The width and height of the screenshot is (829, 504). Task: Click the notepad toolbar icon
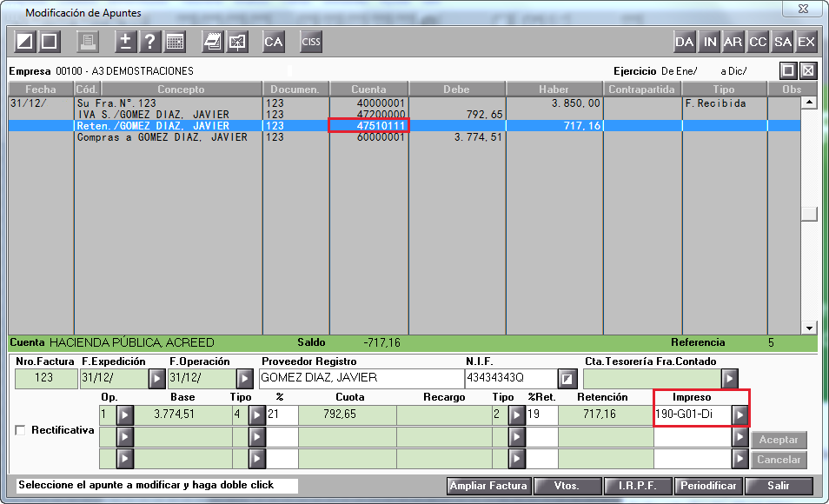point(213,41)
